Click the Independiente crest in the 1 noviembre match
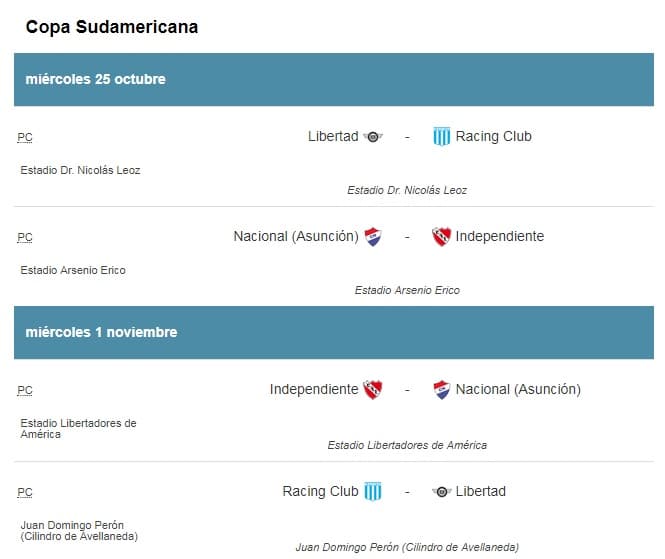665x559 pixels. 373,390
